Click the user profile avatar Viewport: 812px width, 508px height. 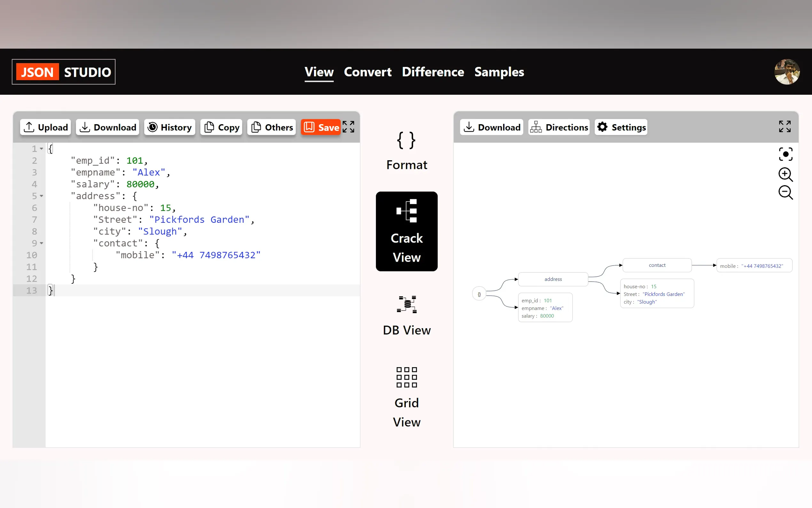point(786,72)
